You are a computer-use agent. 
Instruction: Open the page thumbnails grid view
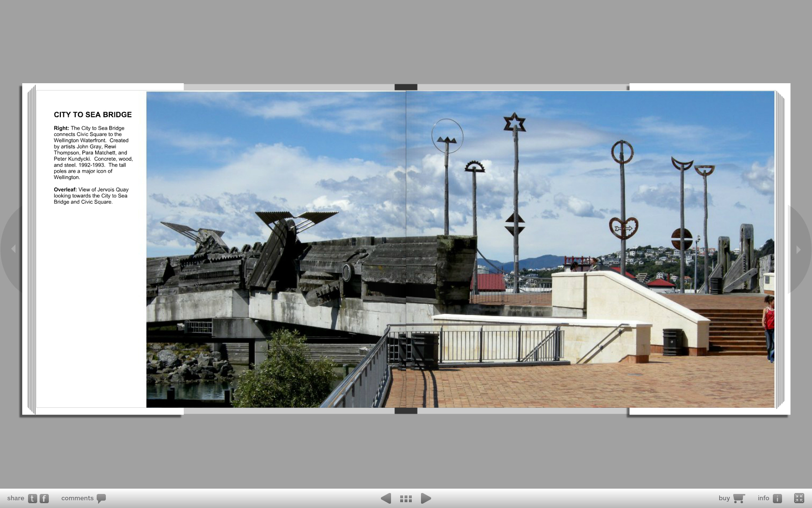click(x=406, y=498)
